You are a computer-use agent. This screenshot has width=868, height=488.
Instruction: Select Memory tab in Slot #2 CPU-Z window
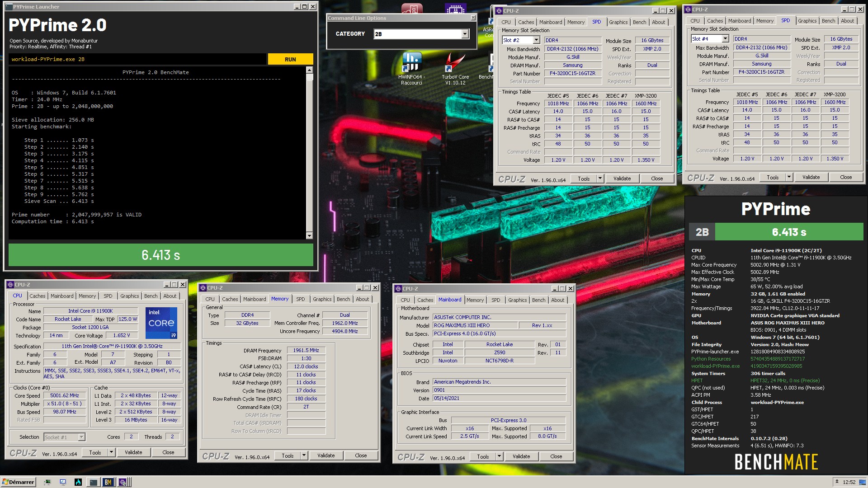[x=576, y=22]
